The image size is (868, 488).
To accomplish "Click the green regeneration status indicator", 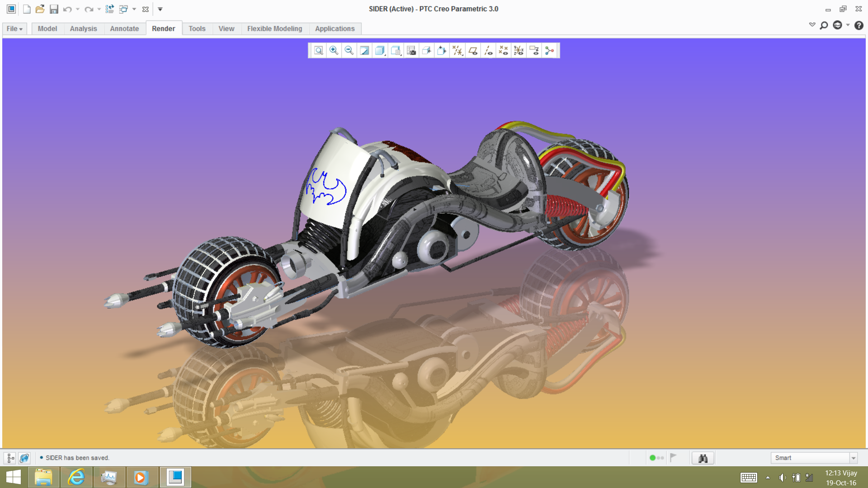I will click(x=652, y=458).
